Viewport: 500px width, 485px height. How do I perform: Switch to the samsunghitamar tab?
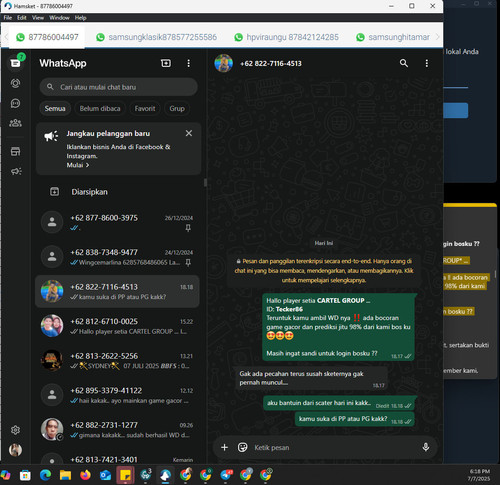pyautogui.click(x=393, y=37)
